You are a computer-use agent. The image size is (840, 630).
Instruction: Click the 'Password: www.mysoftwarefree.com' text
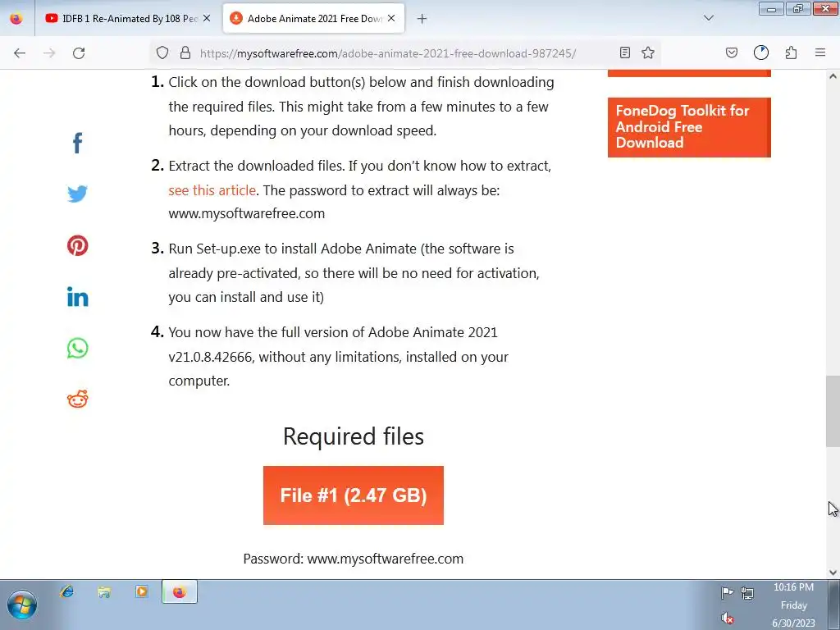tap(353, 559)
